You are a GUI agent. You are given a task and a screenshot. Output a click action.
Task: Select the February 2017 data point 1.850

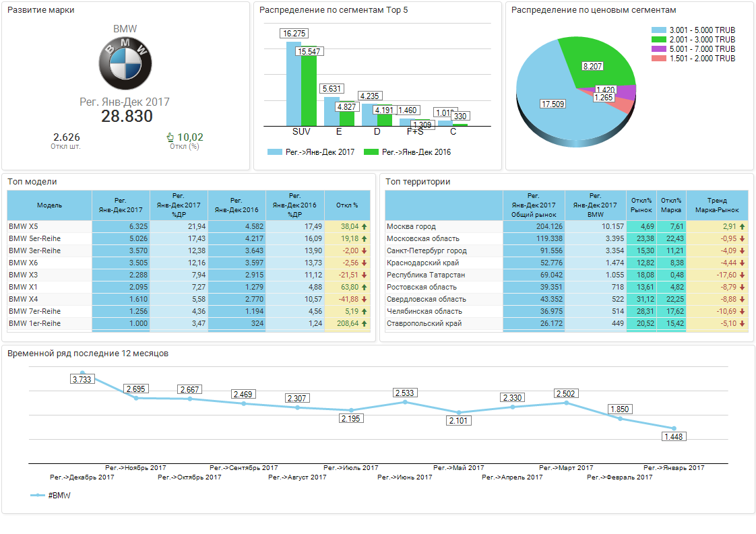coord(620,419)
